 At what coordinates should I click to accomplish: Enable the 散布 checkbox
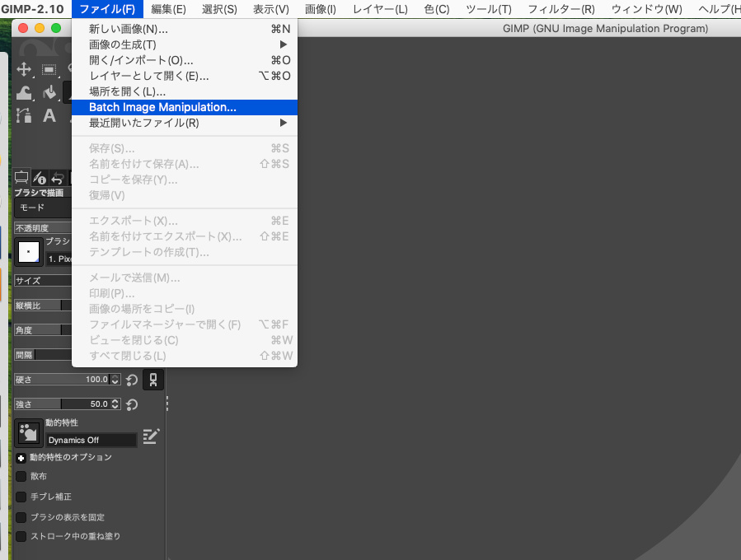21,477
